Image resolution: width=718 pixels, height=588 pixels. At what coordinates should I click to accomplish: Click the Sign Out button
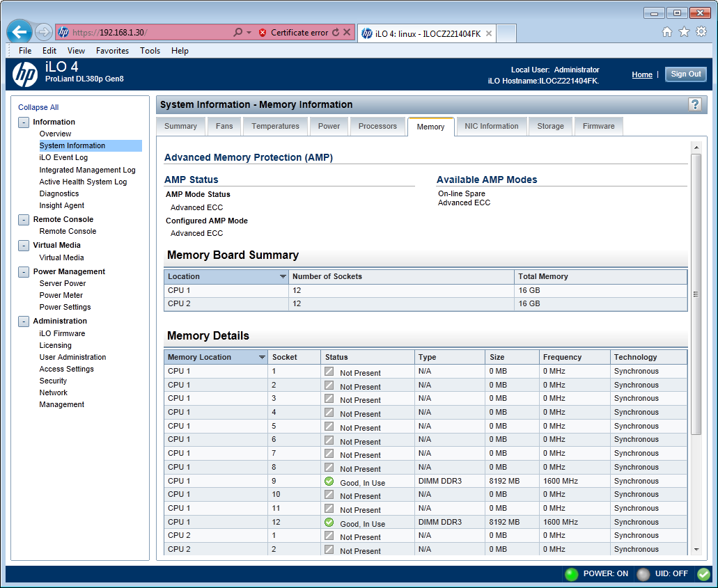coord(685,74)
